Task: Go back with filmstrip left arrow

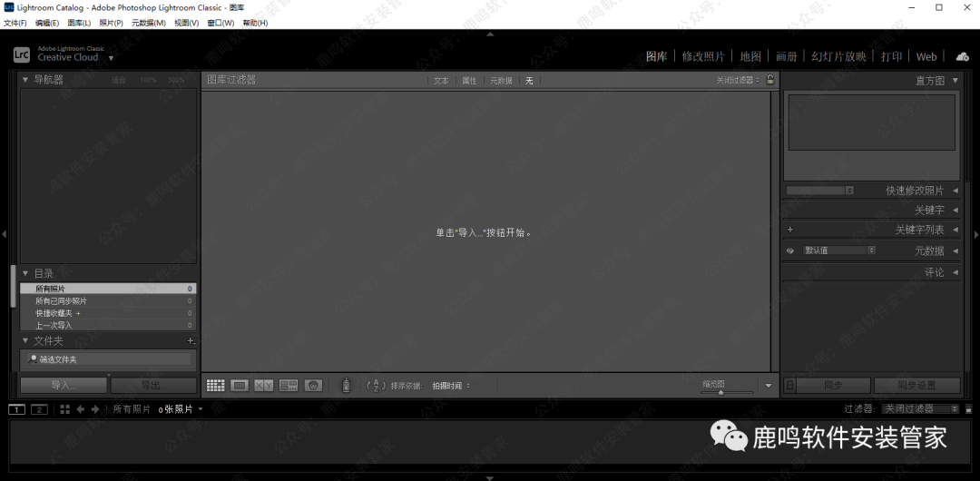Action: click(80, 409)
